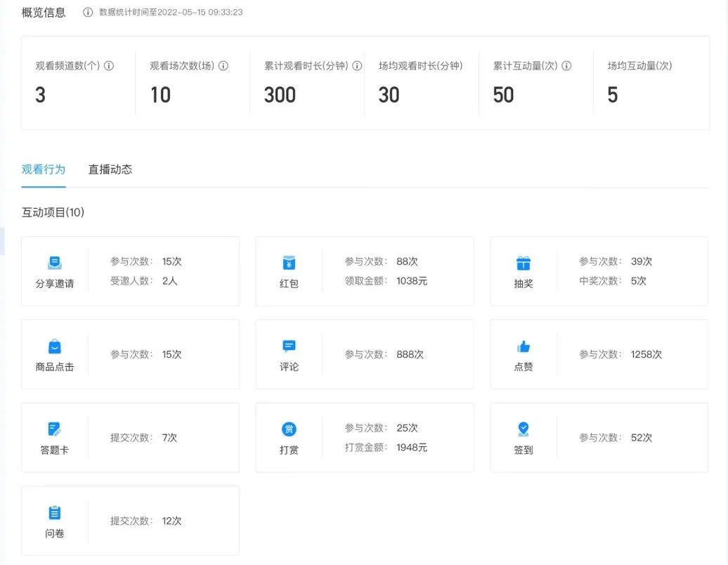This screenshot has height=565, width=728.
Task: Select the 观看行为 tab
Action: point(43,169)
